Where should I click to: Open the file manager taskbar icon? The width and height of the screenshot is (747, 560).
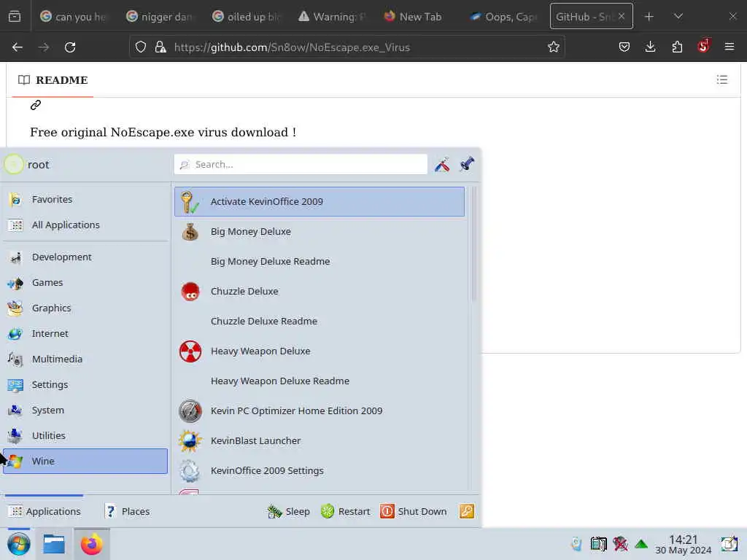(54, 544)
